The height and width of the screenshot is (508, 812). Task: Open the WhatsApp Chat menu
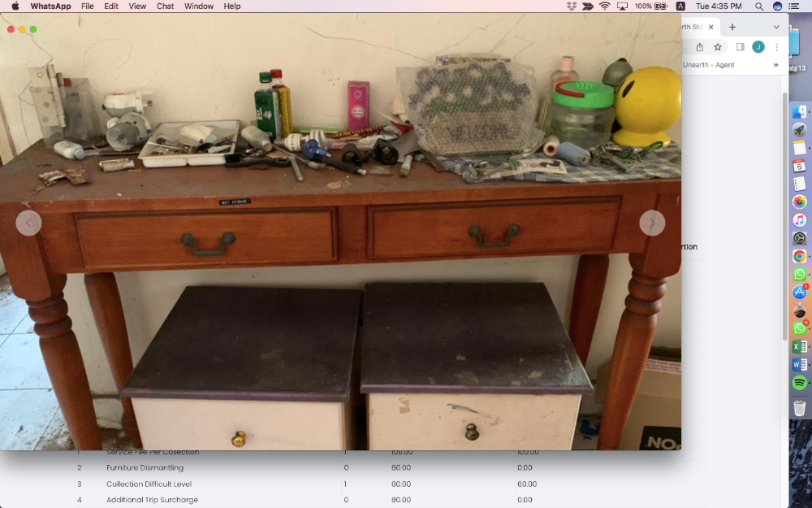[x=165, y=7]
